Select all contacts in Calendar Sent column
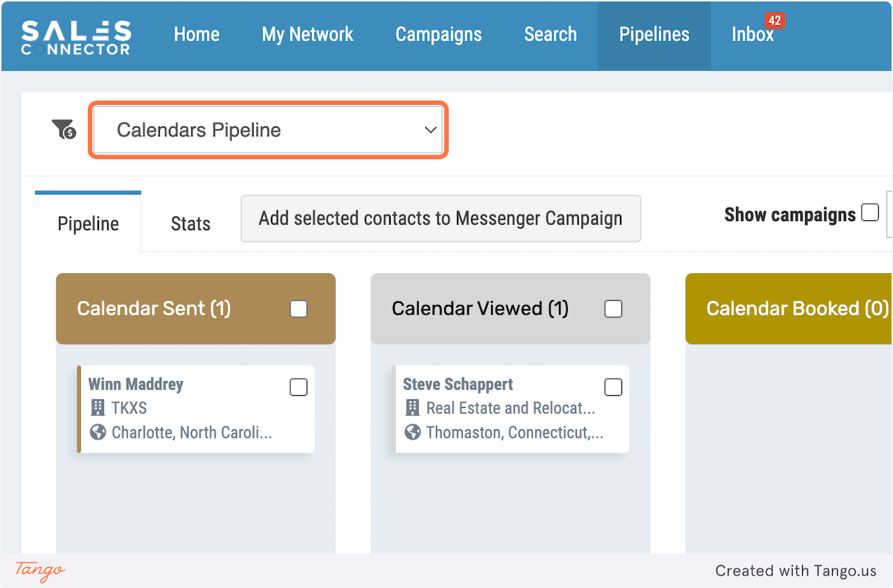Viewport: 893px width, 588px height. pyautogui.click(x=298, y=309)
